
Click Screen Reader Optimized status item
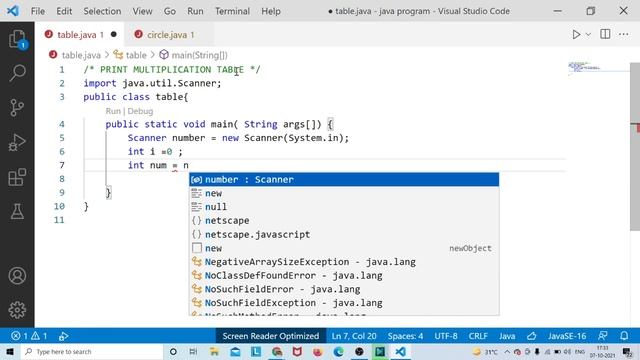coord(271,336)
